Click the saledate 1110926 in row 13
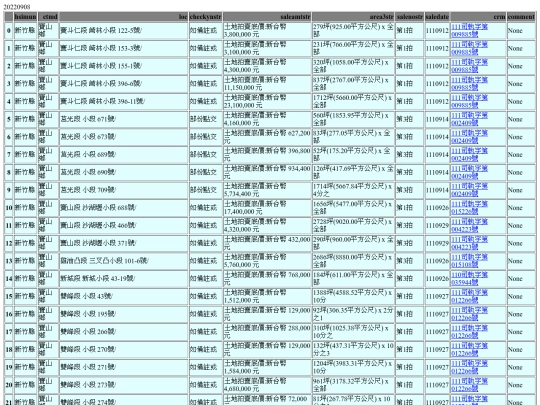The width and height of the screenshot is (540, 405). [x=437, y=261]
